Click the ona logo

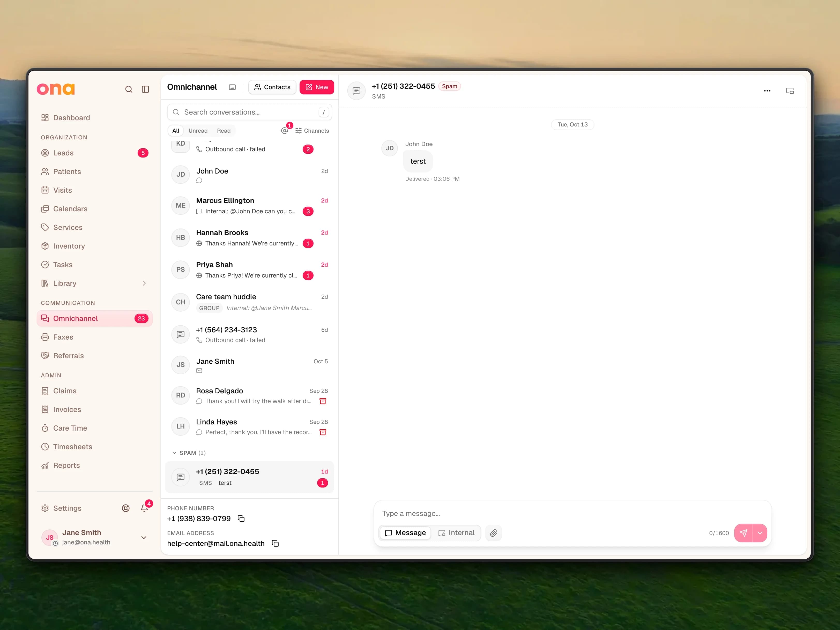point(56,89)
